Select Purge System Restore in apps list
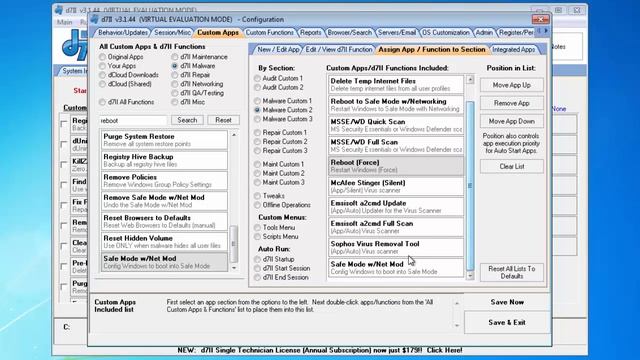Viewport: 640px width, 360px height. (x=164, y=140)
